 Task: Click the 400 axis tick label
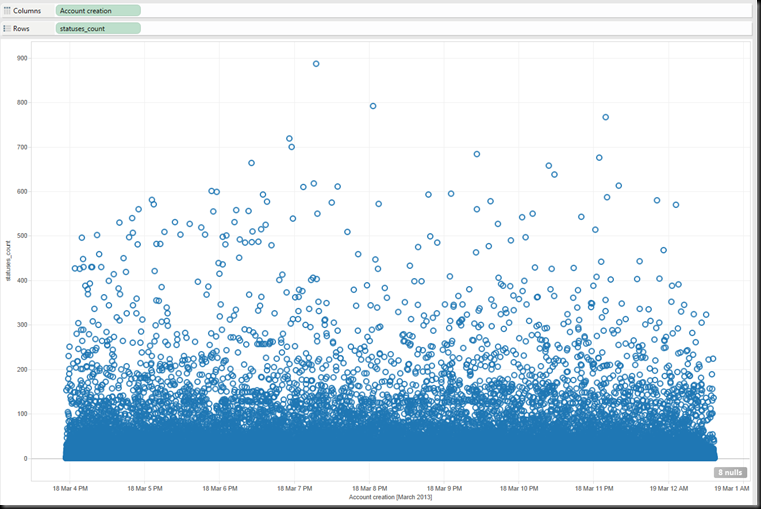click(x=22, y=280)
